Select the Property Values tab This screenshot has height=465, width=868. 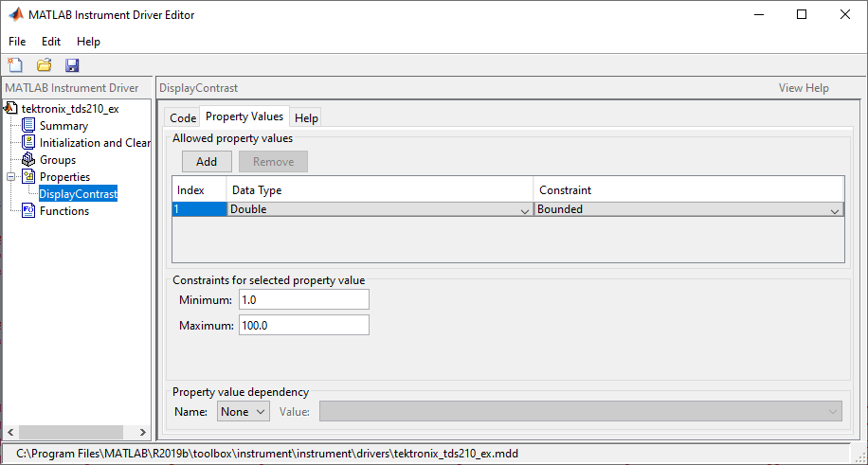[244, 116]
